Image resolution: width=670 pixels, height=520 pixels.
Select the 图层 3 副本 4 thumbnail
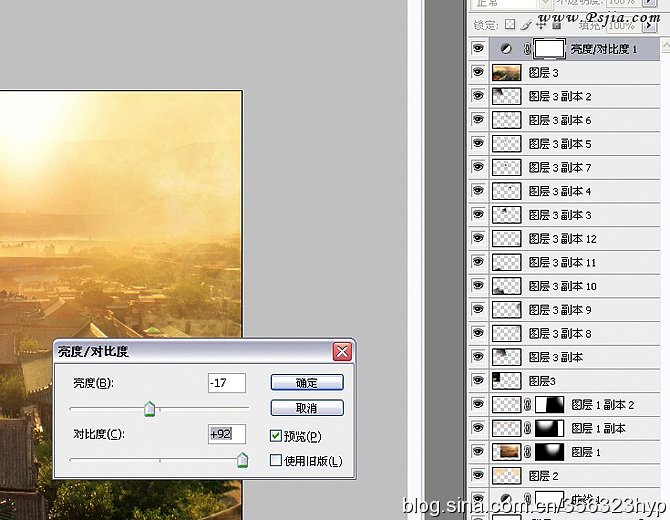pos(506,191)
